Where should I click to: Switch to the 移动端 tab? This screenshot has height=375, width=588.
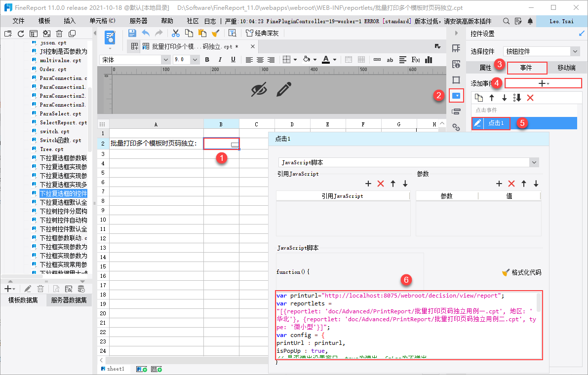pos(567,68)
